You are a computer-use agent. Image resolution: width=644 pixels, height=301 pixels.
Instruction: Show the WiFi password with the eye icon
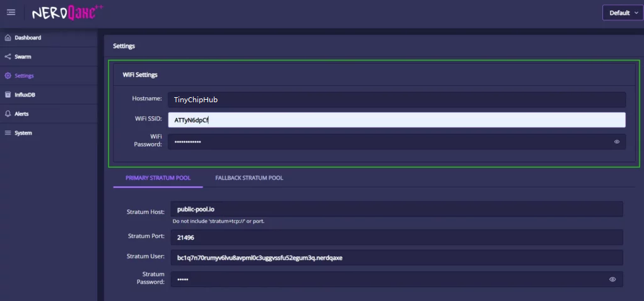616,142
